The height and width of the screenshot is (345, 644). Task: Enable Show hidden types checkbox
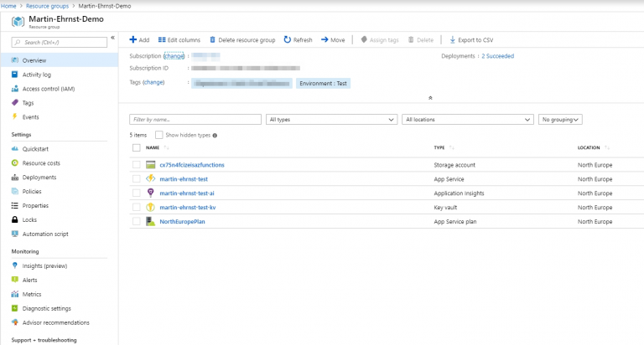click(x=159, y=135)
